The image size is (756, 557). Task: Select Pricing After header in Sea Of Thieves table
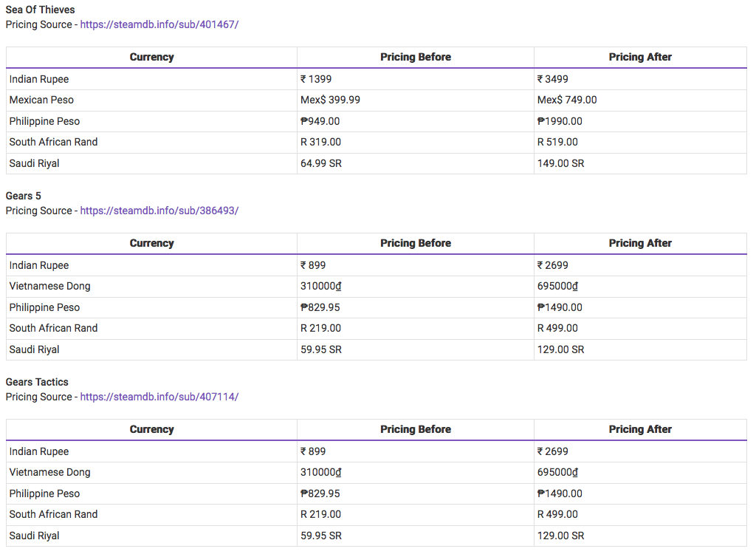[x=640, y=57]
